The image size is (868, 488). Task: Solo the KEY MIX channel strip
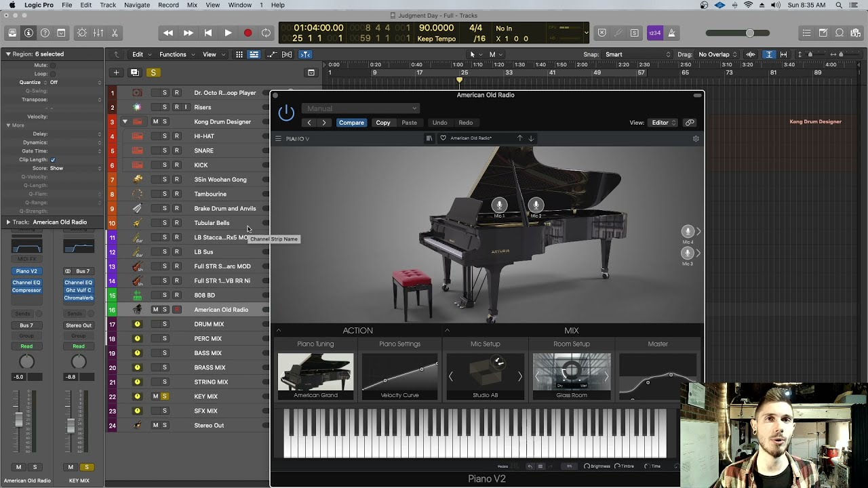coord(86,467)
